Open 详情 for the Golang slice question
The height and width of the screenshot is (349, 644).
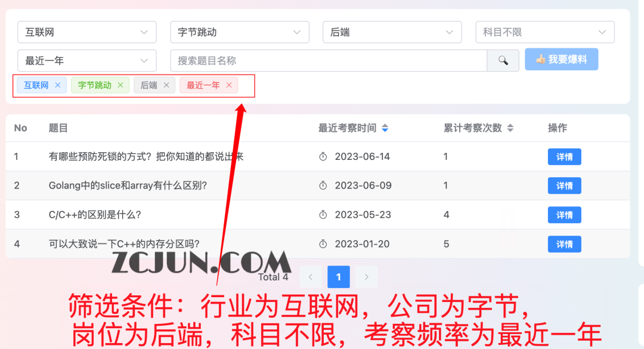(564, 186)
